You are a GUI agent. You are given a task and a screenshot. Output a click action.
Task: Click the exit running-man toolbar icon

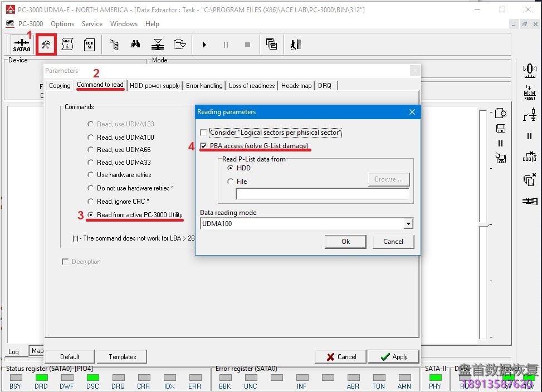pos(295,45)
